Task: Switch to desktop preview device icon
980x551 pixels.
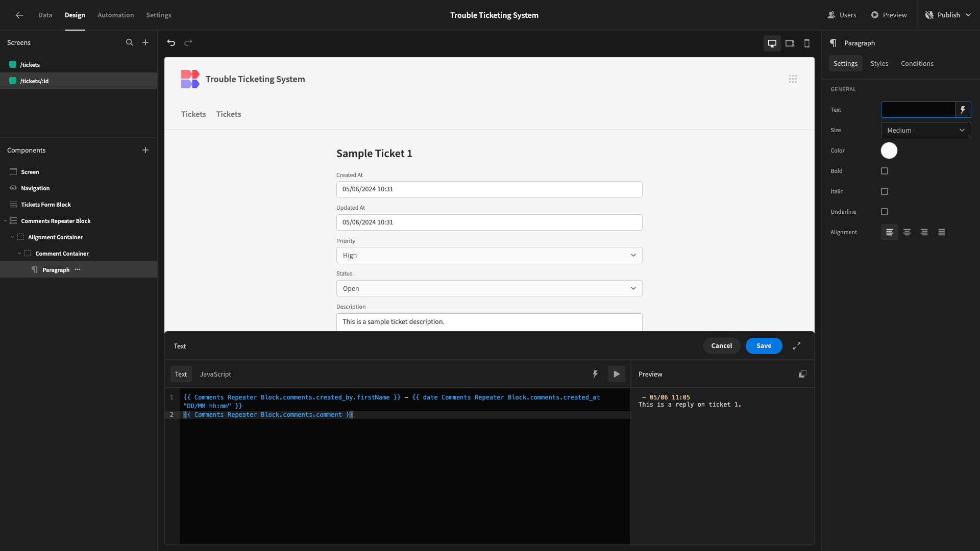Action: coord(772,43)
